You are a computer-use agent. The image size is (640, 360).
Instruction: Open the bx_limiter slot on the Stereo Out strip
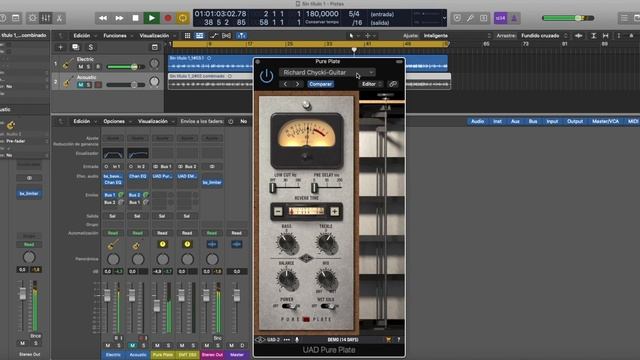click(x=212, y=182)
